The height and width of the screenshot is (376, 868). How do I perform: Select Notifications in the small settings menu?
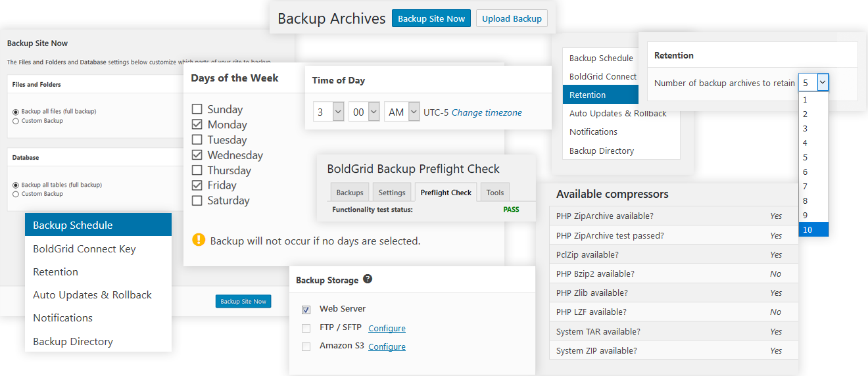pyautogui.click(x=593, y=131)
